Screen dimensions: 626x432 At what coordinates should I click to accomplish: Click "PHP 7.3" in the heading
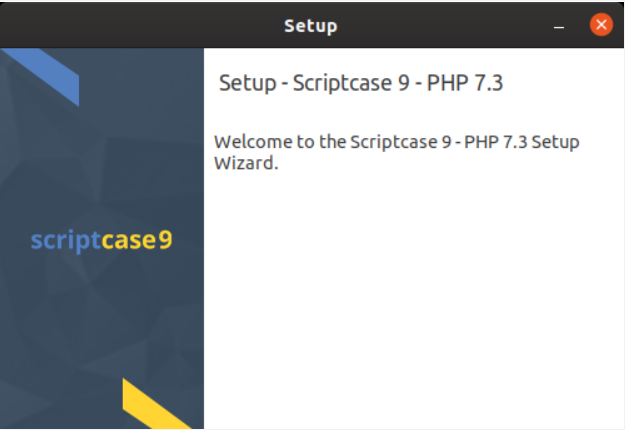[x=465, y=83]
